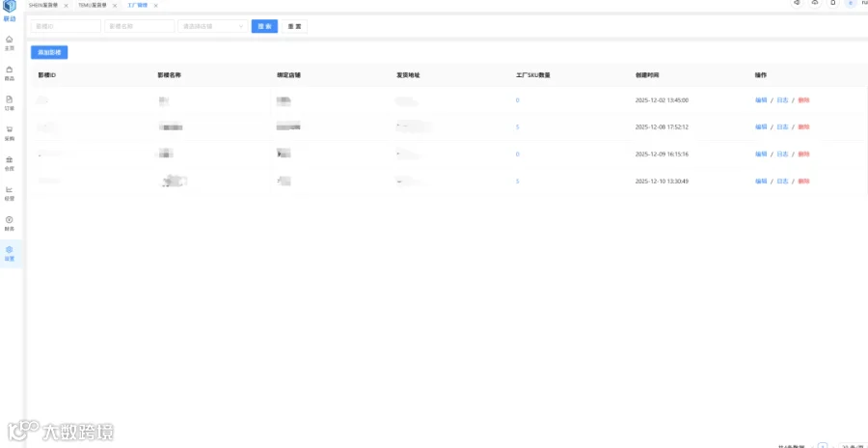Click the 重置 reset button
Screen dimensions: 868x448
(x=294, y=26)
